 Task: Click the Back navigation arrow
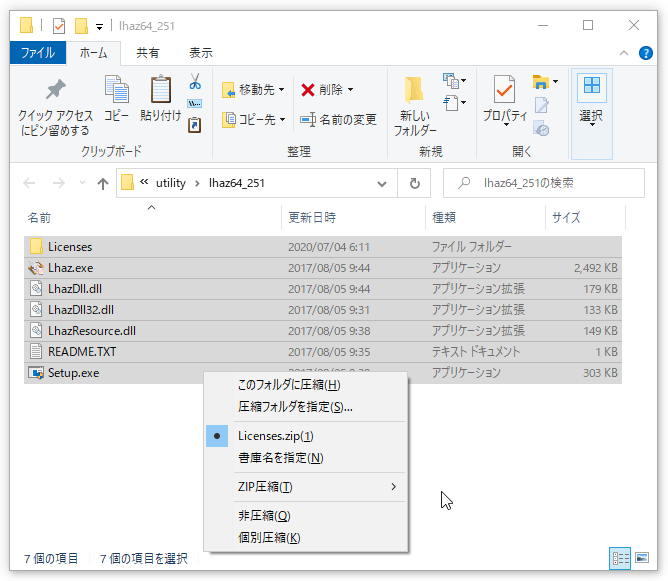pos(29,183)
